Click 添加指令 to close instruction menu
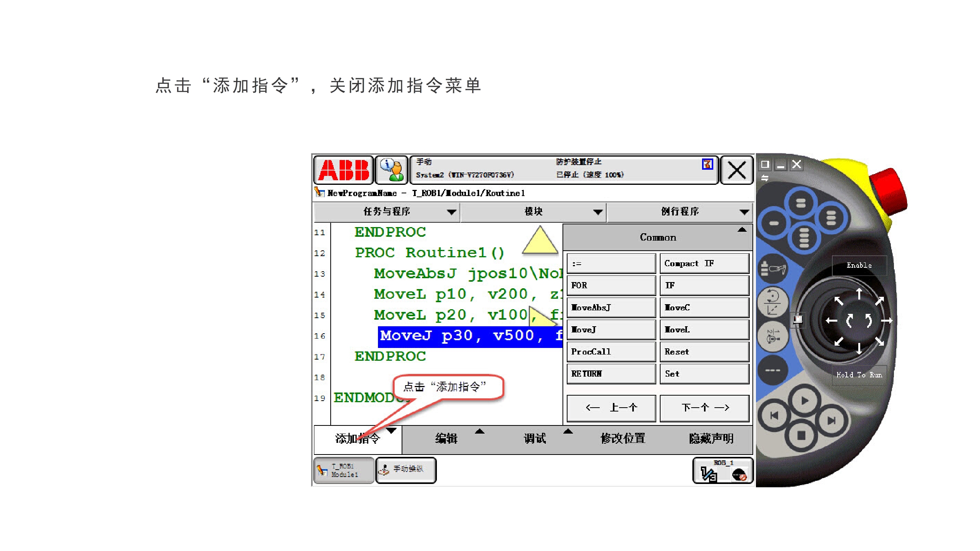 coord(357,439)
